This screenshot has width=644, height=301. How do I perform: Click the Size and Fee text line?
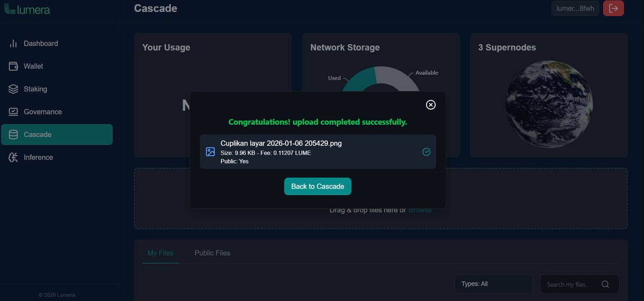click(266, 153)
